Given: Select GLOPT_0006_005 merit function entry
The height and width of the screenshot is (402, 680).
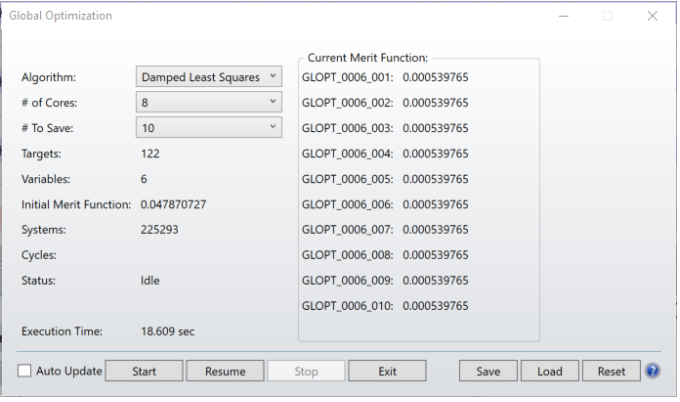Looking at the screenshot, I should 385,179.
